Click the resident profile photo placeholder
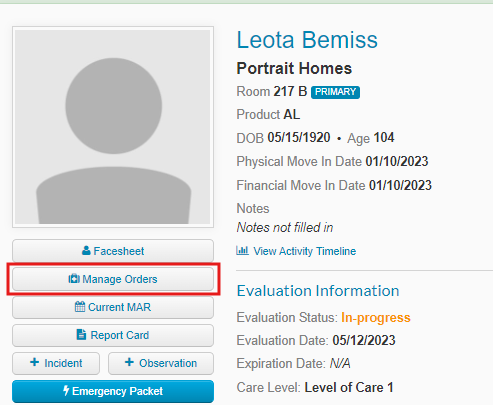The height and width of the screenshot is (405, 493). click(113, 127)
